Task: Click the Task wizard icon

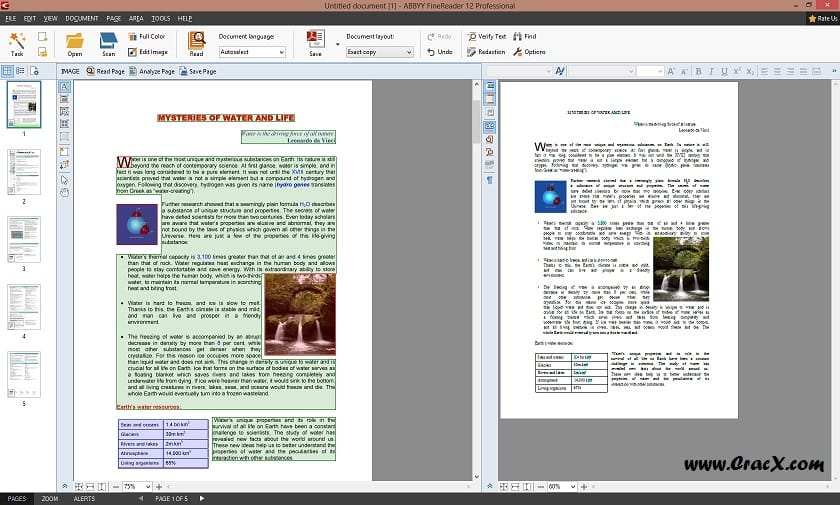Action: 18,43
